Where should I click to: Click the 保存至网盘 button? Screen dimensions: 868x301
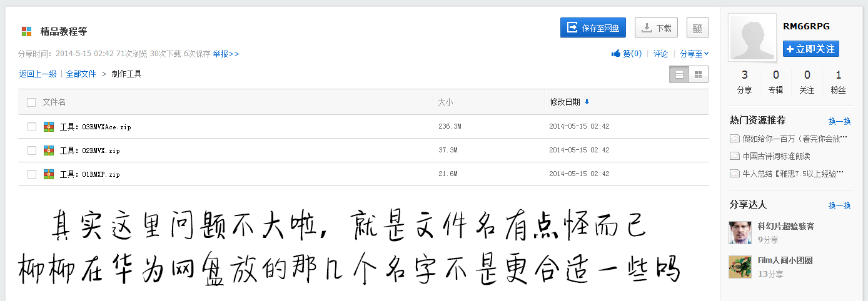593,27
